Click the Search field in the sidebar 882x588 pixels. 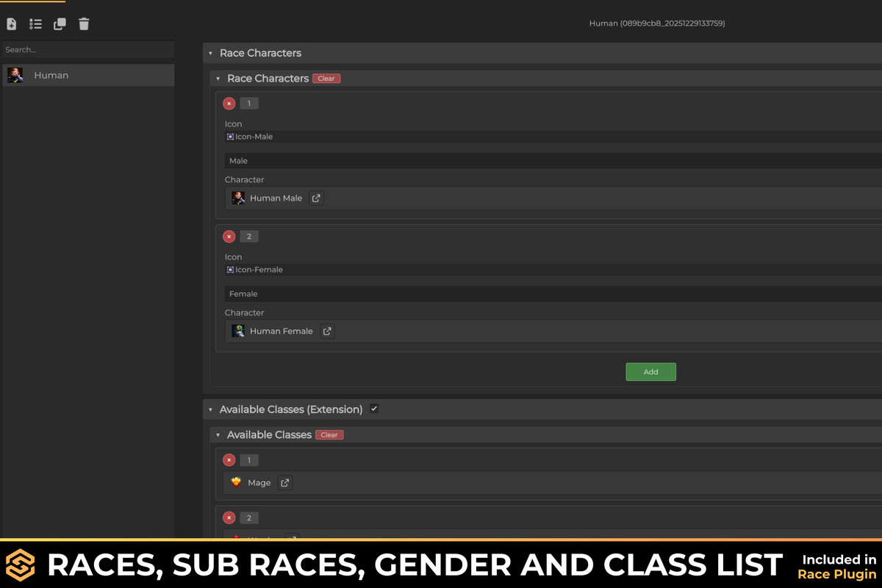(x=88, y=49)
